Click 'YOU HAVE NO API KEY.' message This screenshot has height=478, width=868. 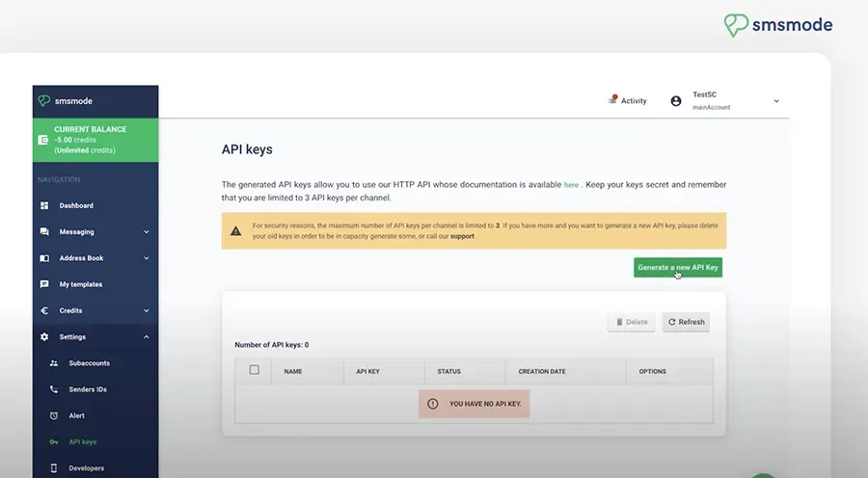coord(474,404)
